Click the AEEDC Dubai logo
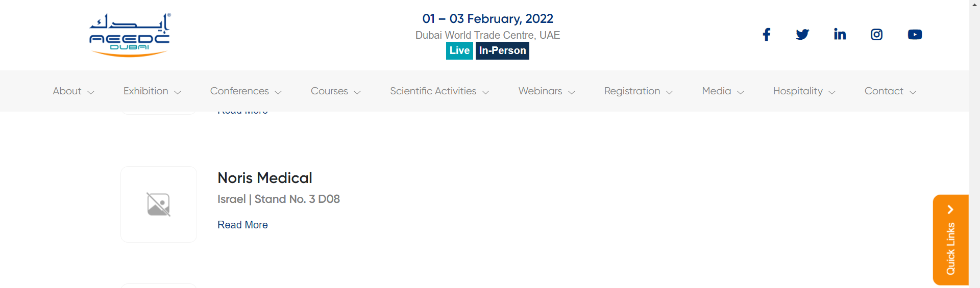 pos(130,35)
